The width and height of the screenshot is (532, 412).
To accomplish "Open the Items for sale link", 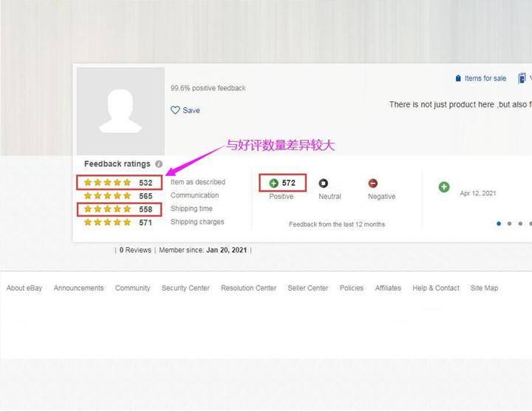I will pos(485,78).
